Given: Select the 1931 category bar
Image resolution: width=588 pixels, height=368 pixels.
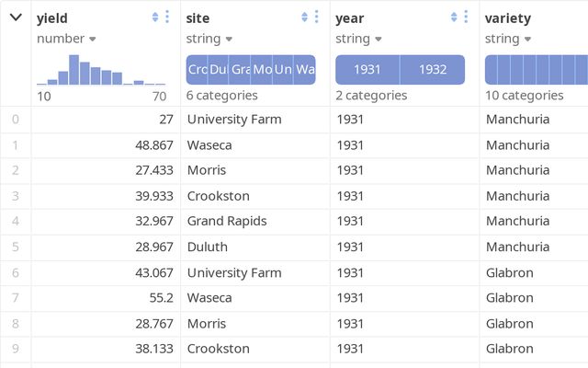Looking at the screenshot, I should click(x=367, y=70).
